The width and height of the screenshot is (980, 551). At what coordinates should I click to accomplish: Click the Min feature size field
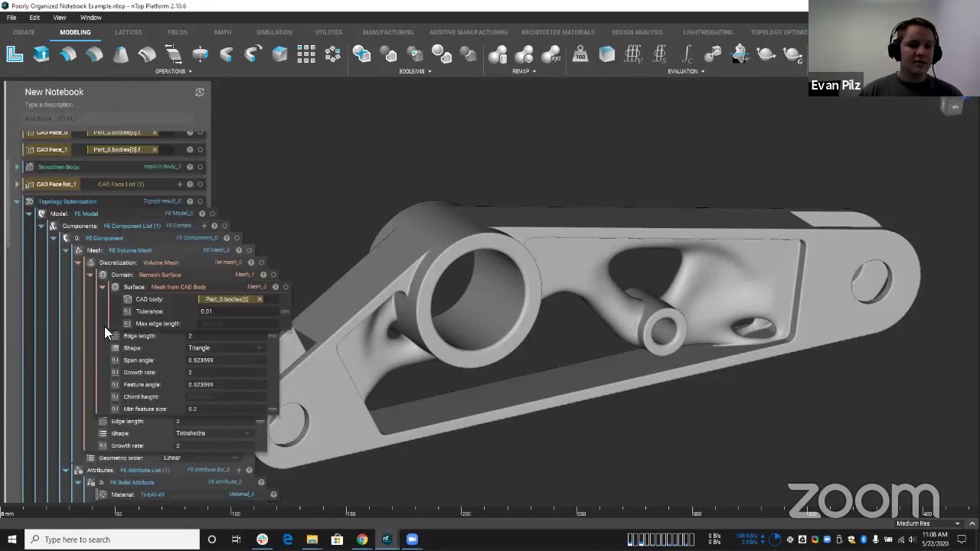(227, 409)
